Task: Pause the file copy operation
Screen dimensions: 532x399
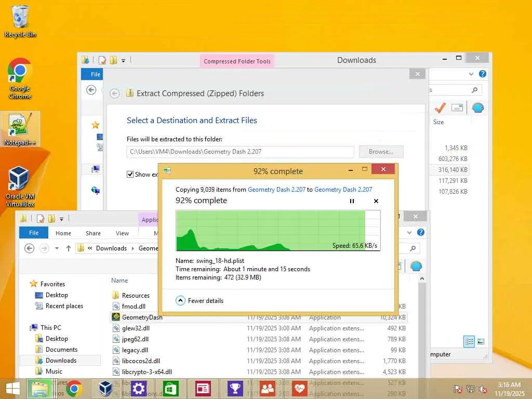Action: click(x=352, y=201)
